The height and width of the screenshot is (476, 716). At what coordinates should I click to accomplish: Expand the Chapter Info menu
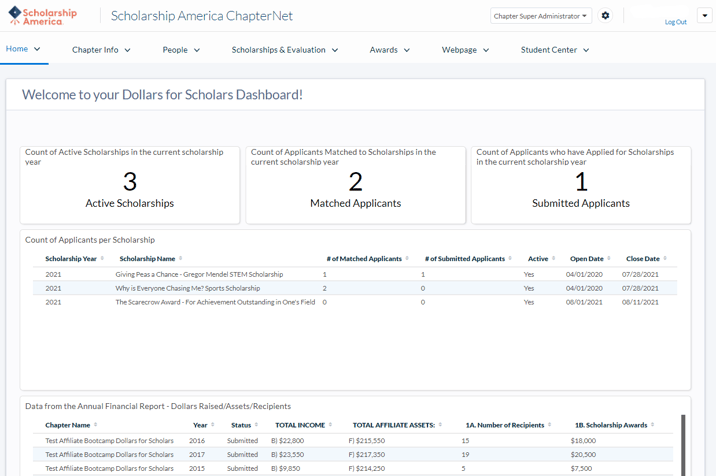pos(101,50)
